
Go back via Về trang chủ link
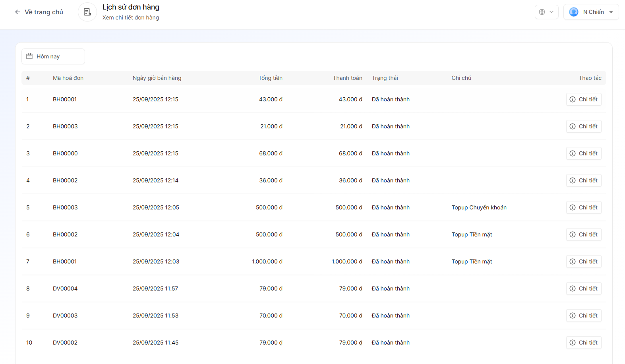pyautogui.click(x=44, y=12)
